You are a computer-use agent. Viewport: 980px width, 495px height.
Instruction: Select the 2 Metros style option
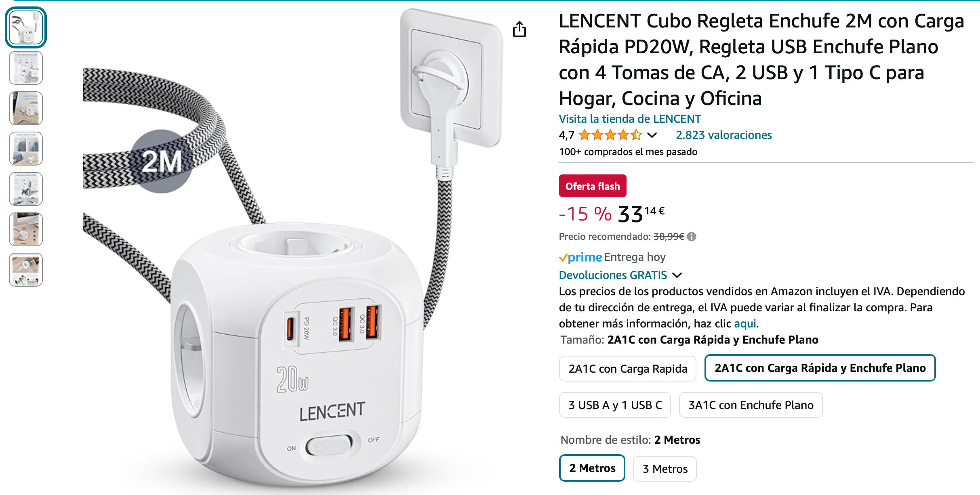tap(592, 468)
